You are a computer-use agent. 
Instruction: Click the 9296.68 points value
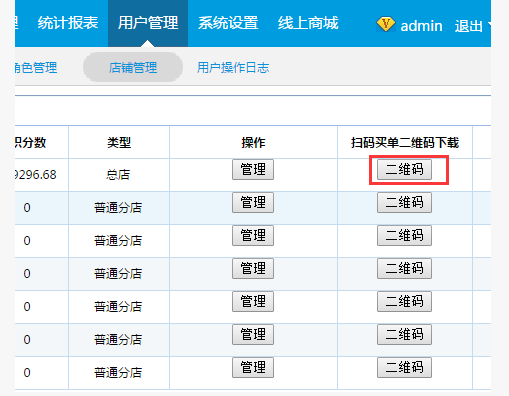(36, 175)
